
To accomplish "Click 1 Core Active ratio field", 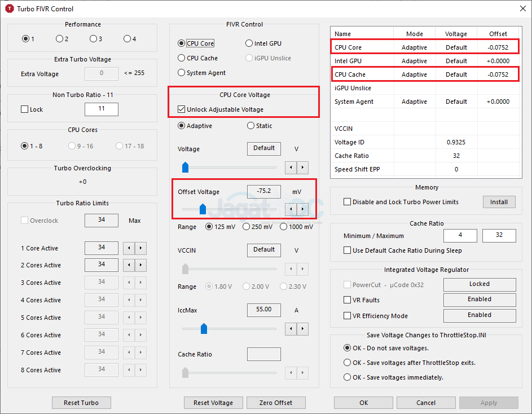I will pos(102,248).
